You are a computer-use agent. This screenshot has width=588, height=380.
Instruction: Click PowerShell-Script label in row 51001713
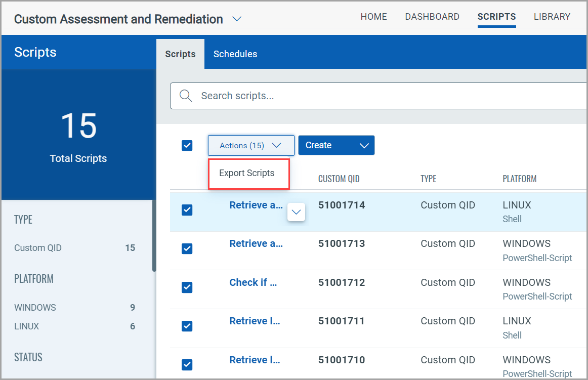click(537, 258)
